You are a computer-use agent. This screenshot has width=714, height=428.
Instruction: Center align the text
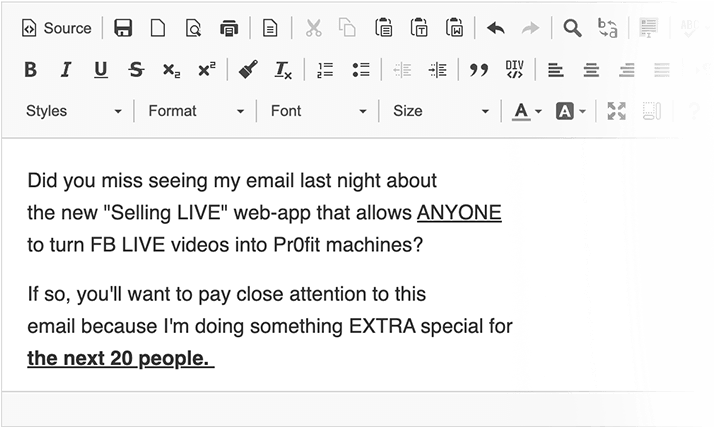coord(591,70)
